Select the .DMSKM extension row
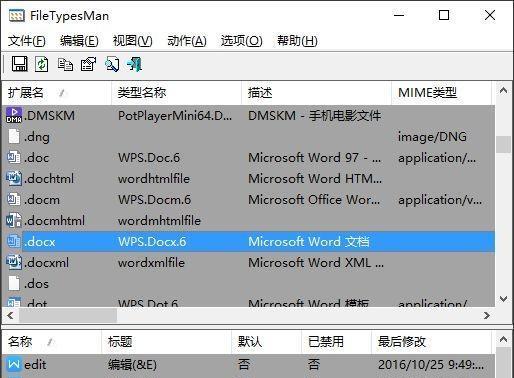The image size is (514, 378). 248,115
